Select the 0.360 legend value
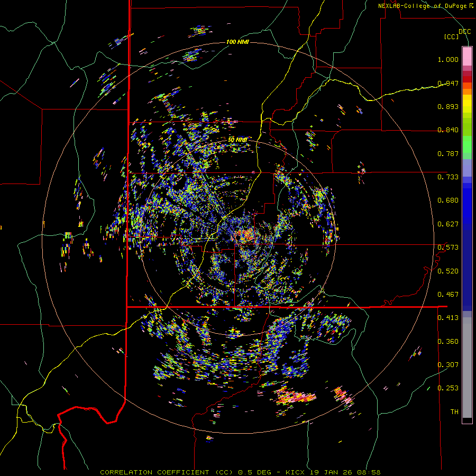This screenshot has width=476, height=476. [448, 342]
